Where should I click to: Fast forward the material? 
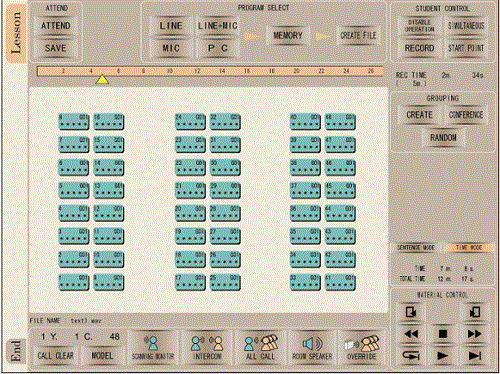coord(474,334)
